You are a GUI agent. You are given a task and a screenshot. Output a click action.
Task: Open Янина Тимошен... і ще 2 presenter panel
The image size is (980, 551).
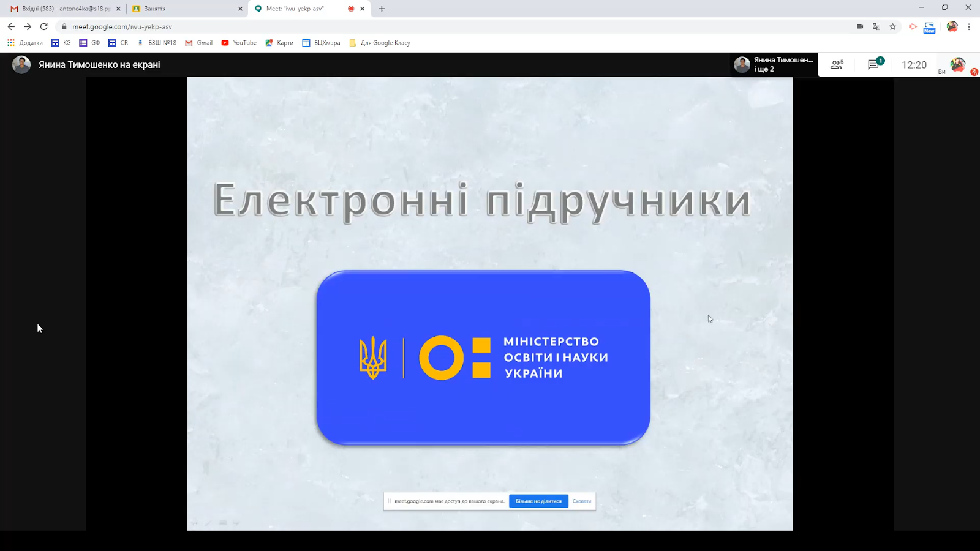[774, 64]
